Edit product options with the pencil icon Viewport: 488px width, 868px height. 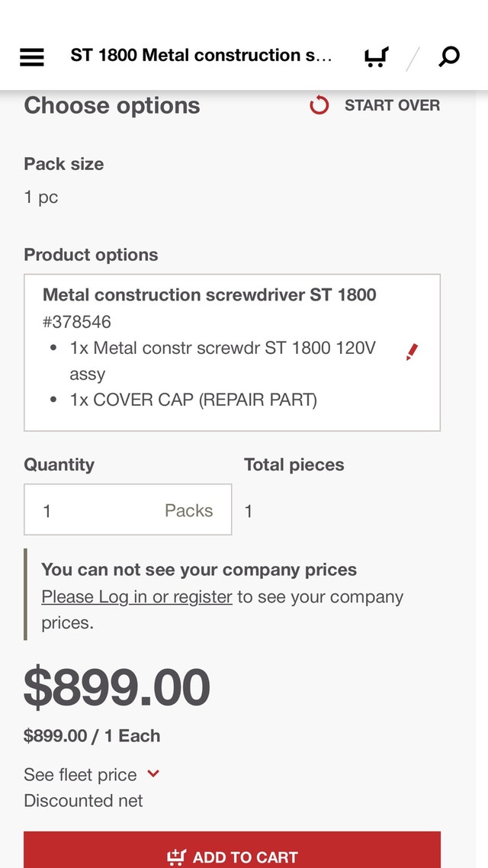(412, 352)
